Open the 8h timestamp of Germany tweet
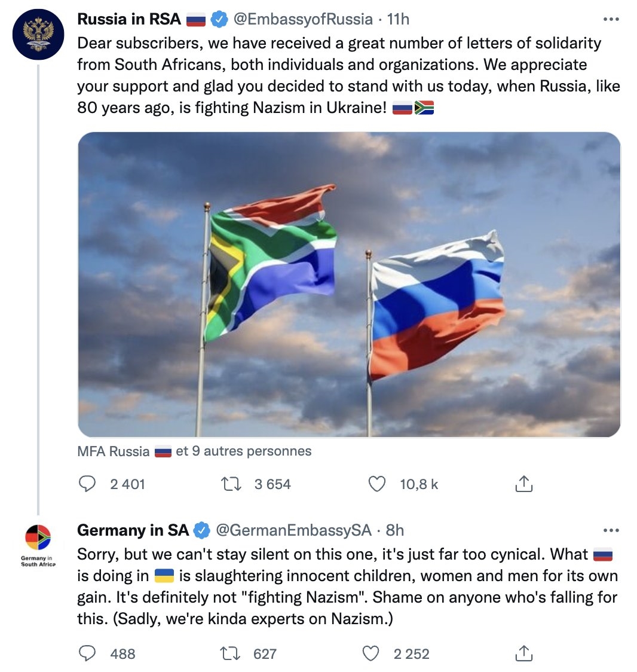Image resolution: width=637 pixels, height=672 pixels. point(395,530)
